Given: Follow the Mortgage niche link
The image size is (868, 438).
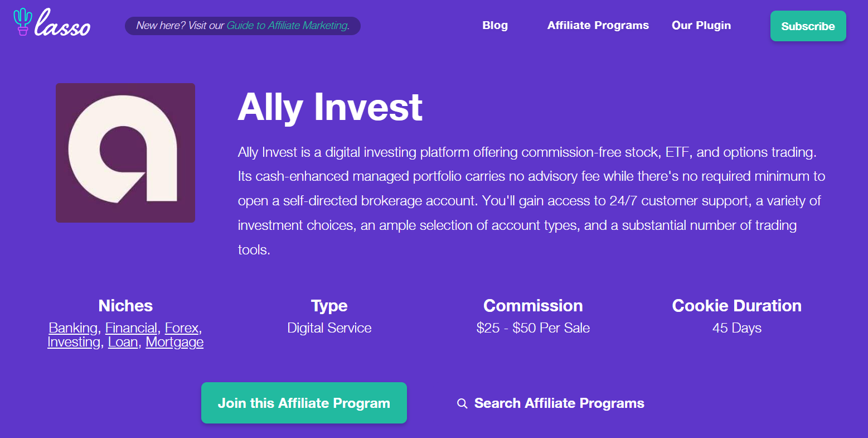Looking at the screenshot, I should coord(174,342).
